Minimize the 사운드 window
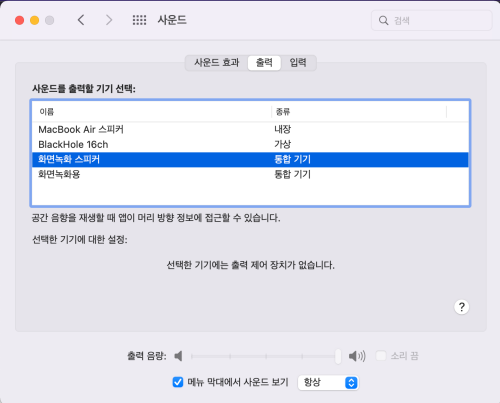 (35, 20)
